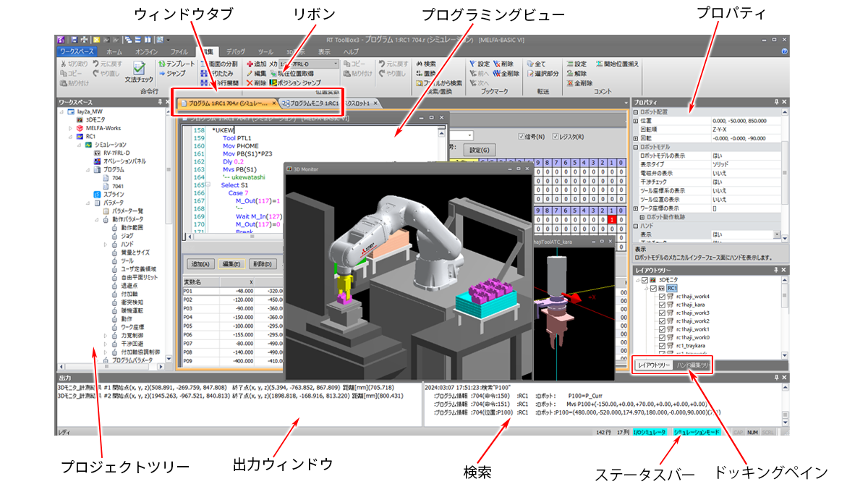Click 現在位置取得 get current position icon
The height and width of the screenshot is (492, 868).
[x=273, y=73]
